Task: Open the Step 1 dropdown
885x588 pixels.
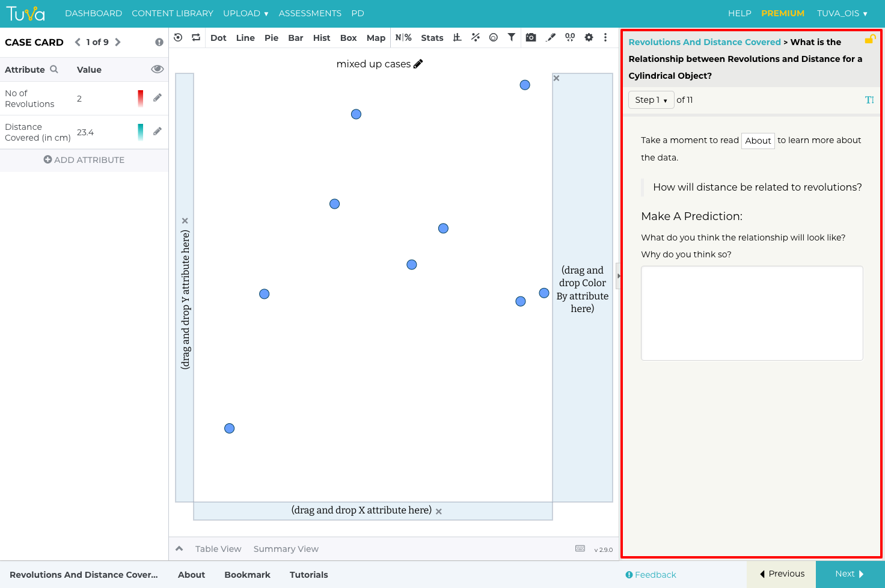Action: 651,100
